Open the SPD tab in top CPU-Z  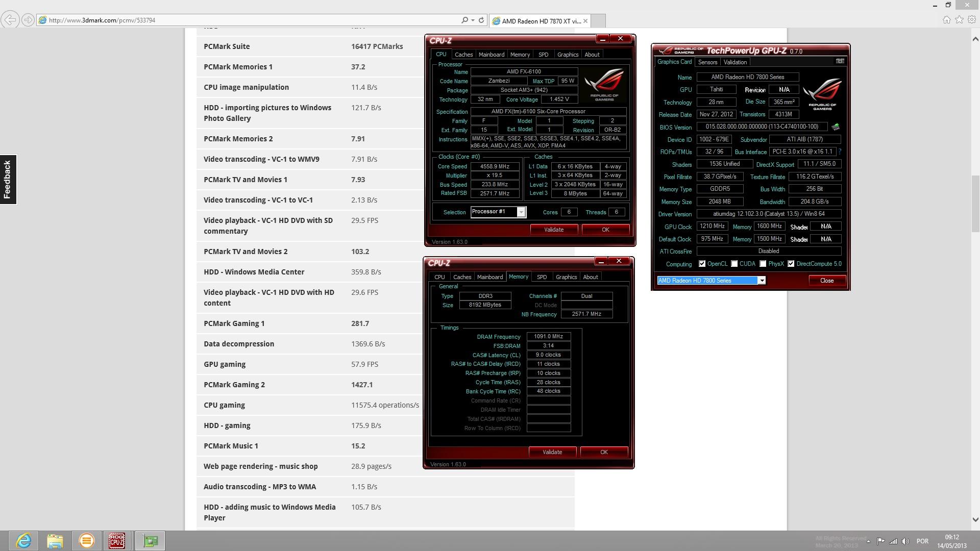(x=543, y=55)
